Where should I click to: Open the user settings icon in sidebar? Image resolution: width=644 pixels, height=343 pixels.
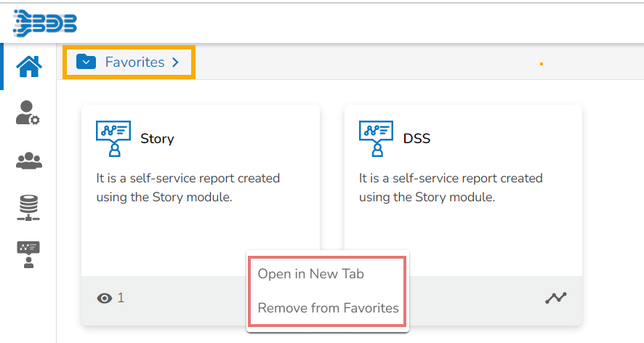pos(28,113)
